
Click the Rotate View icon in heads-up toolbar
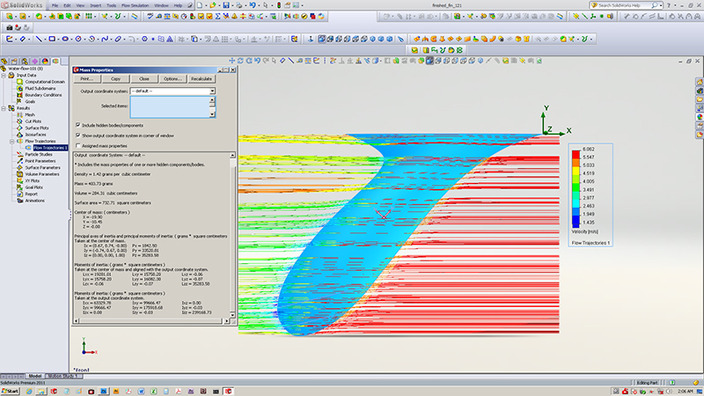coord(241,61)
